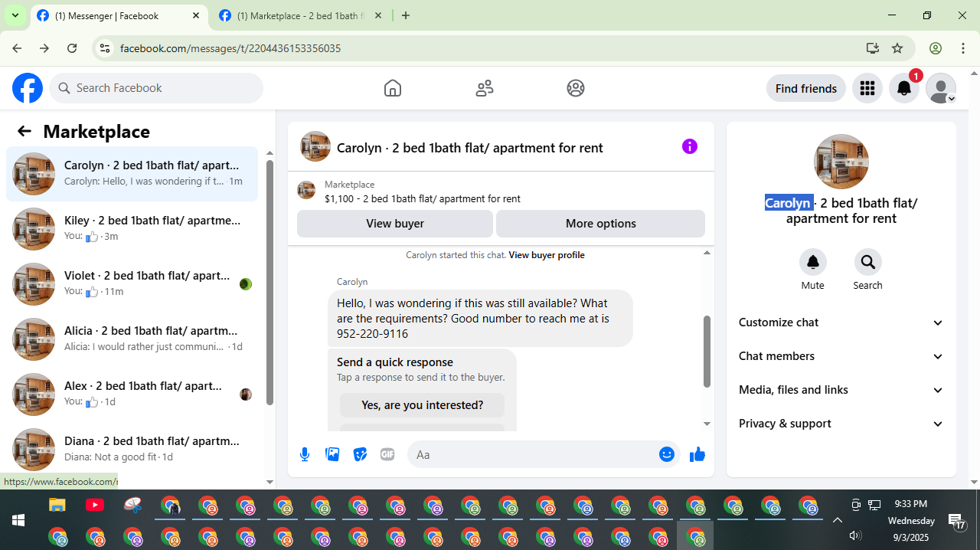The width and height of the screenshot is (980, 550).
Task: Open the $1,100 listing title link
Action: 423,198
